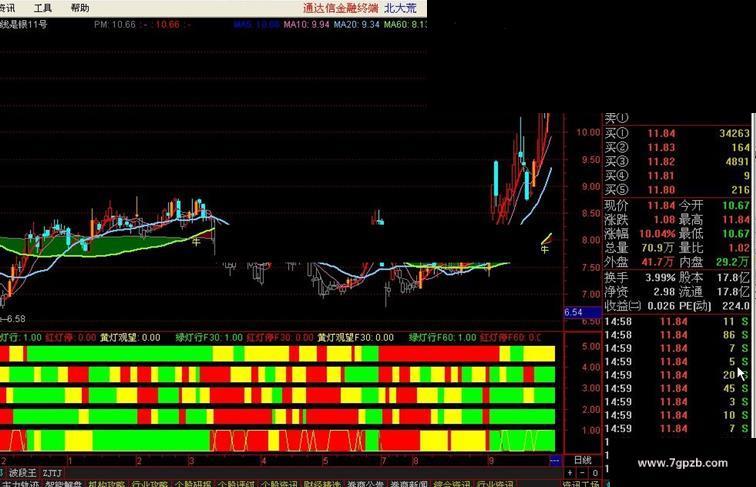Select the 买② 11.83 order book row
The width and height of the screenshot is (756, 487).
click(x=677, y=147)
